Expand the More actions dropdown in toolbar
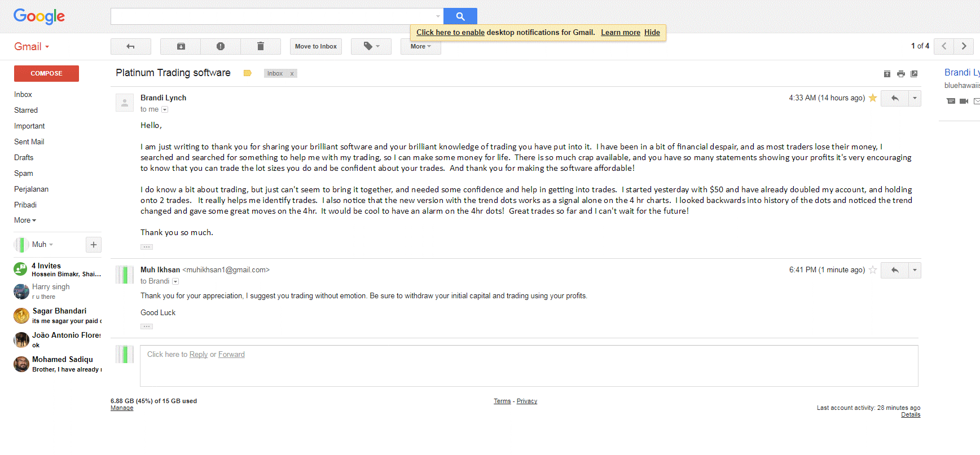The height and width of the screenshot is (455, 980). [421, 46]
